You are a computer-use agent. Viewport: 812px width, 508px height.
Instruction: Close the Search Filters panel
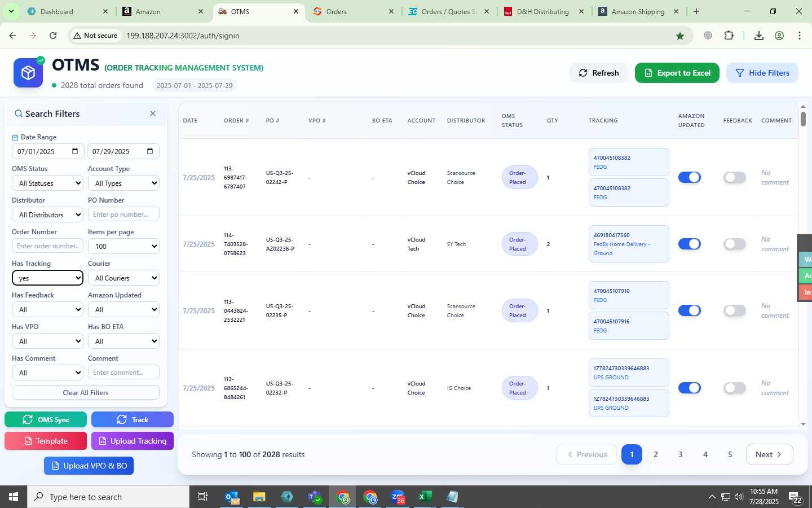click(153, 113)
